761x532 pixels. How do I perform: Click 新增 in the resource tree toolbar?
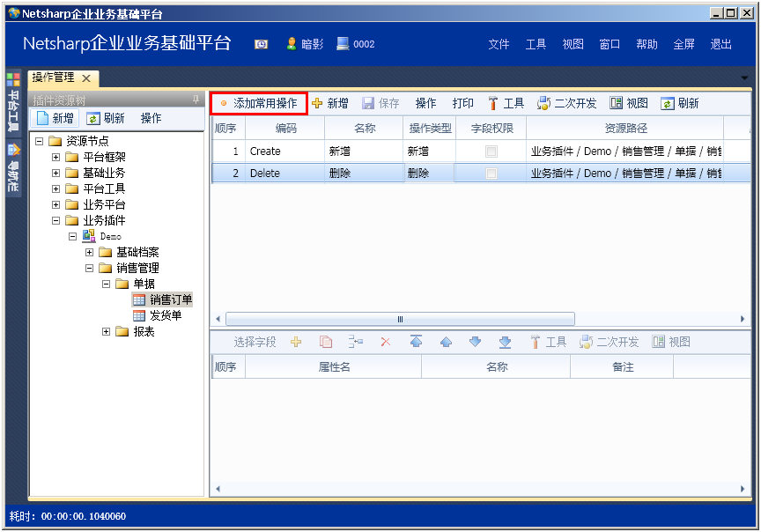(55, 118)
